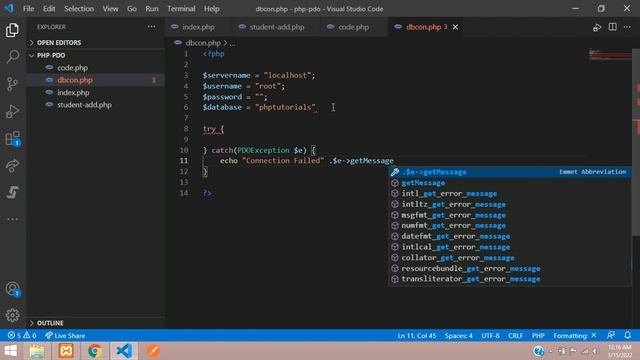This screenshot has width=640, height=360.
Task: Choose datefmt_get_error_message suggestion
Action: click(510, 236)
